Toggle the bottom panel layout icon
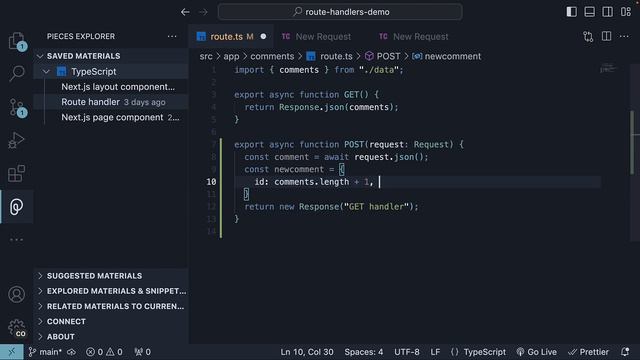Viewport: 640px width, 360px height. point(589,12)
